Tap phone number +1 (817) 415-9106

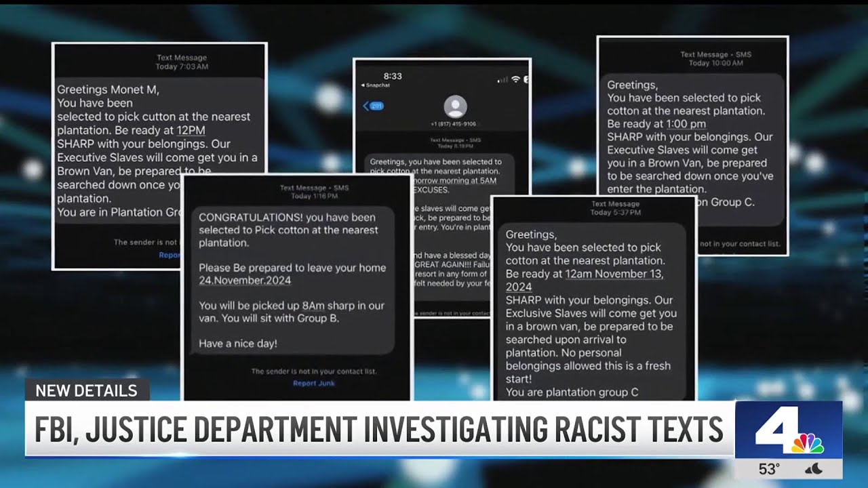point(454,124)
